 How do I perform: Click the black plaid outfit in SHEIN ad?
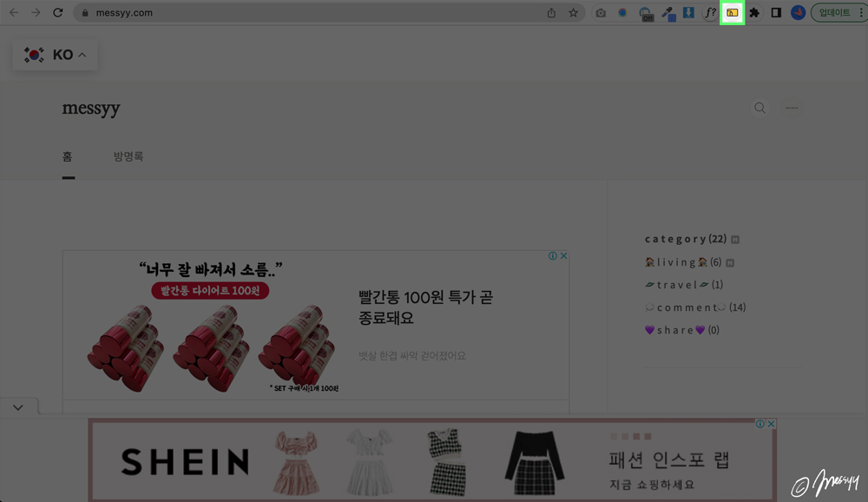pyautogui.click(x=534, y=463)
